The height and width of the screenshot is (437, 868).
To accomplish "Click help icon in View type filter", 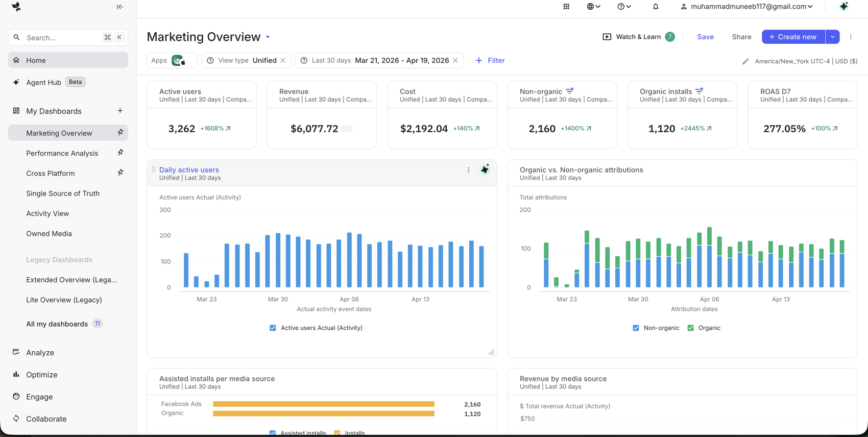I will pyautogui.click(x=210, y=60).
